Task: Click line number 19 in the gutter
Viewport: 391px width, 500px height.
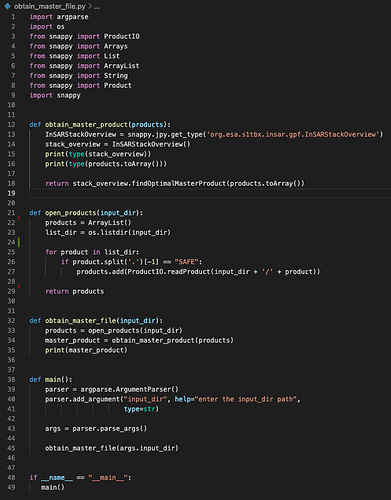Action: click(x=11, y=193)
